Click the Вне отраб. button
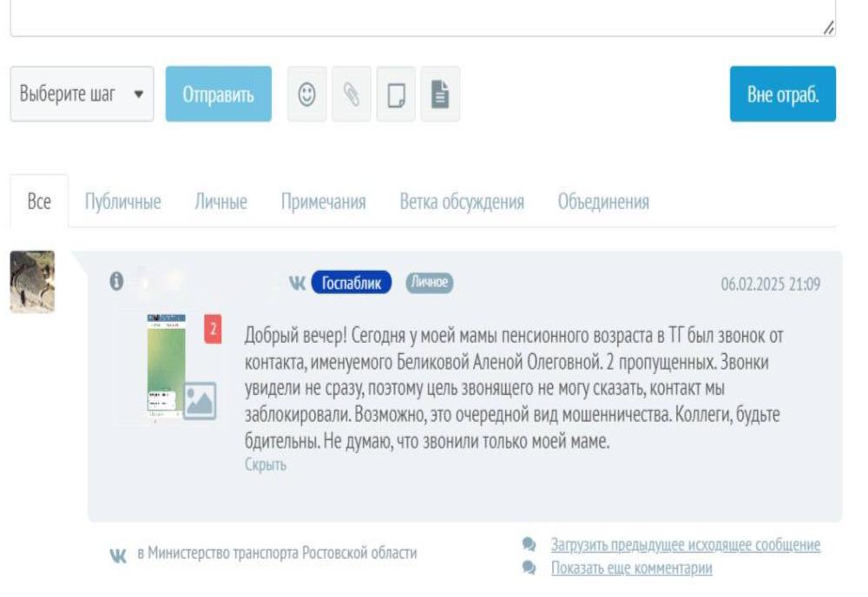This screenshot has height=597, width=868. tap(782, 95)
